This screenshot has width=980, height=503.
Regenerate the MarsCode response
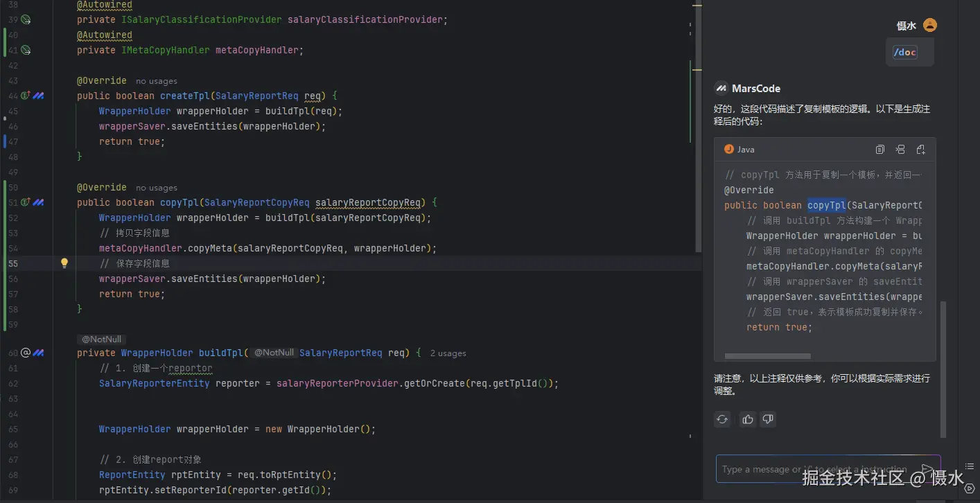point(722,419)
